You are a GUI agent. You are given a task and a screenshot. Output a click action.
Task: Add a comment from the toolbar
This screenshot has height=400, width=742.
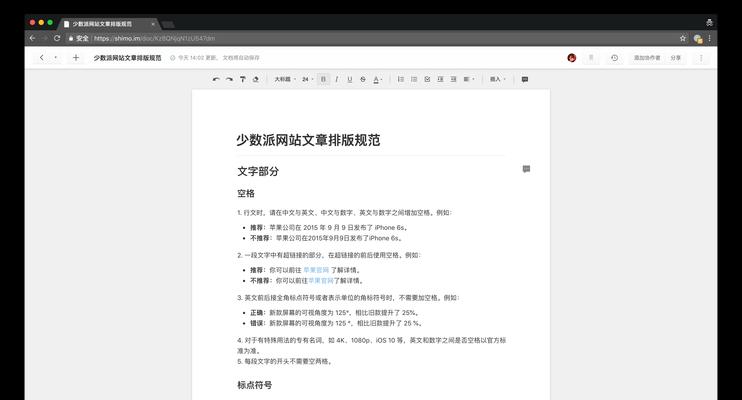(525, 80)
